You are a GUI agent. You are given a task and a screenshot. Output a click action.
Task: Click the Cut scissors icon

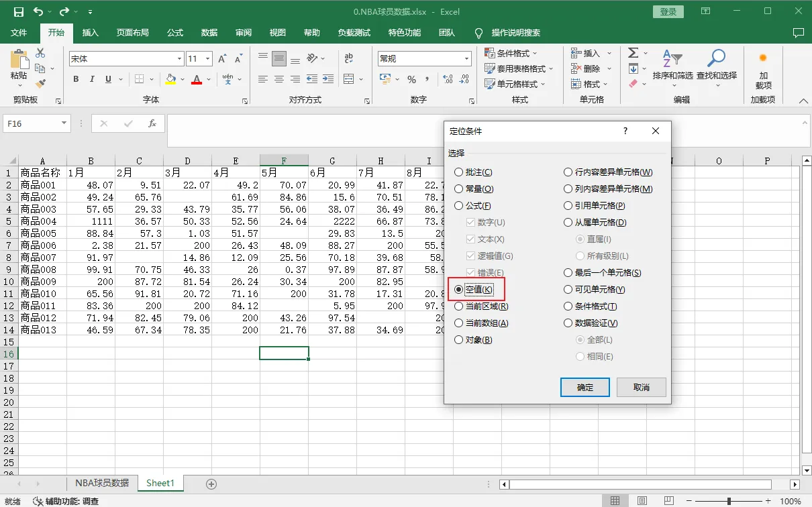coord(40,53)
